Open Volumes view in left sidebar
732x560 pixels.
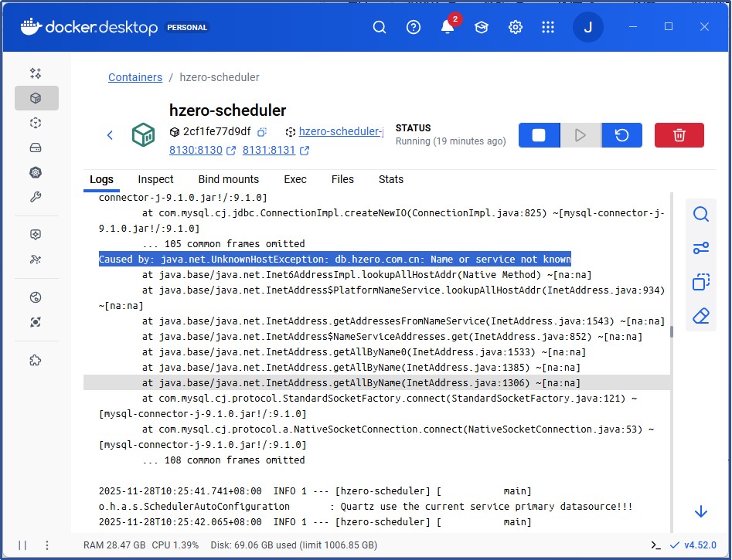[36, 148]
